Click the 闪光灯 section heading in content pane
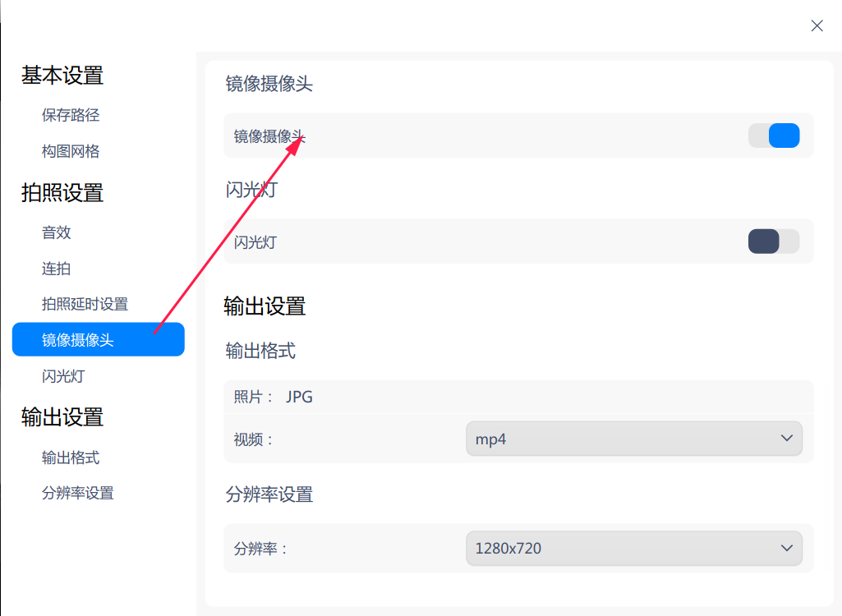 tap(251, 190)
